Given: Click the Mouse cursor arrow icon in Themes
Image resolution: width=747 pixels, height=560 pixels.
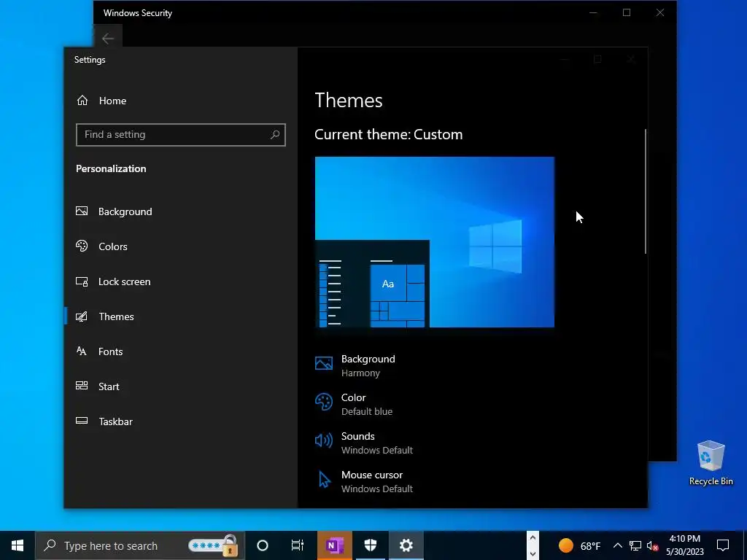Looking at the screenshot, I should point(325,479).
